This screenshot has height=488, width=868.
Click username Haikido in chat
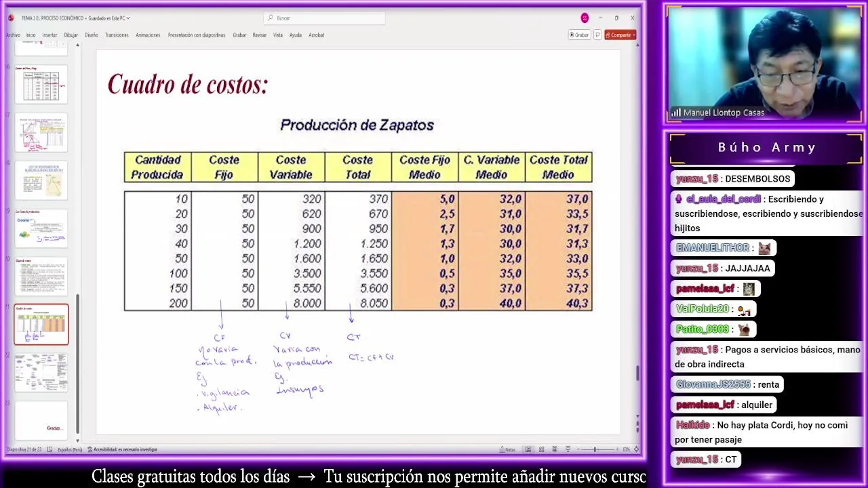click(692, 425)
